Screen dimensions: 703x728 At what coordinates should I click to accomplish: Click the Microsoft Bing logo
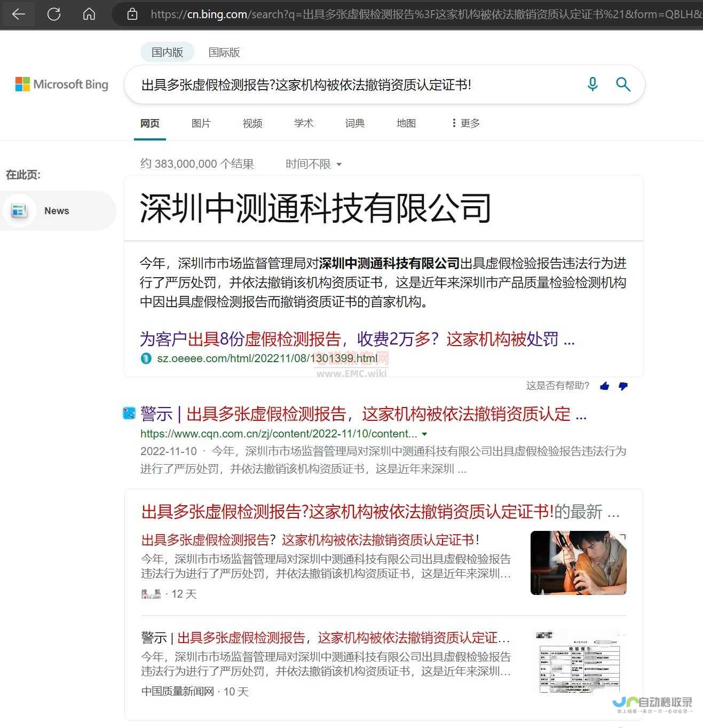(x=62, y=84)
